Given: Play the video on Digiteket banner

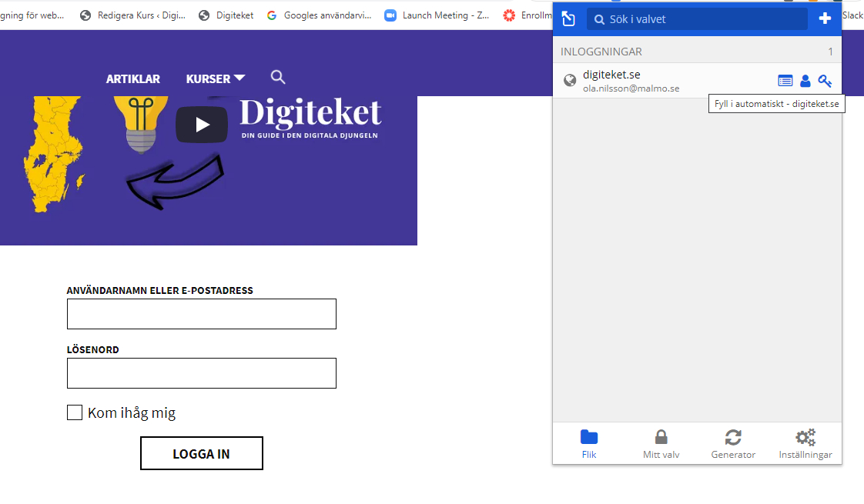Looking at the screenshot, I should click(202, 125).
